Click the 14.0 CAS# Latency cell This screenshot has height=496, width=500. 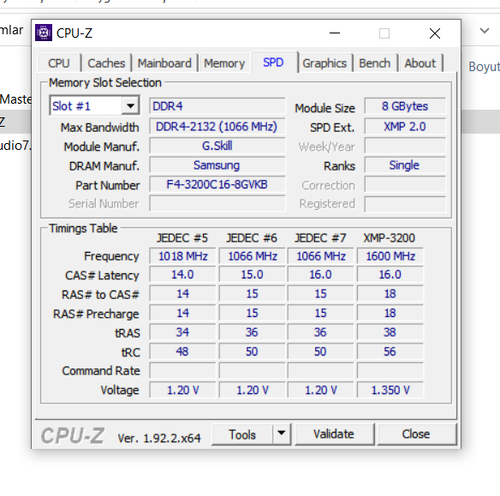[x=183, y=275]
